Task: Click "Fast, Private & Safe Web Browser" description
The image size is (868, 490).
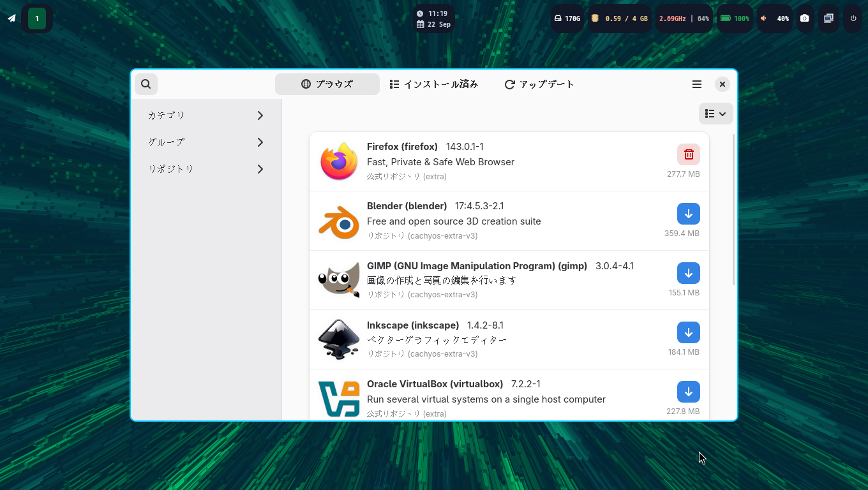Action: tap(440, 162)
